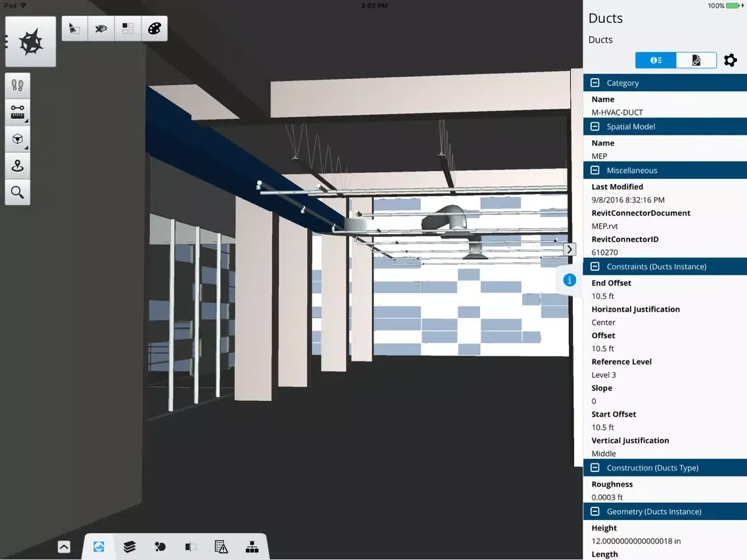Open the hierarchy tree icon in bottom toolbar
The width and height of the screenshot is (747, 560).
pyautogui.click(x=252, y=547)
